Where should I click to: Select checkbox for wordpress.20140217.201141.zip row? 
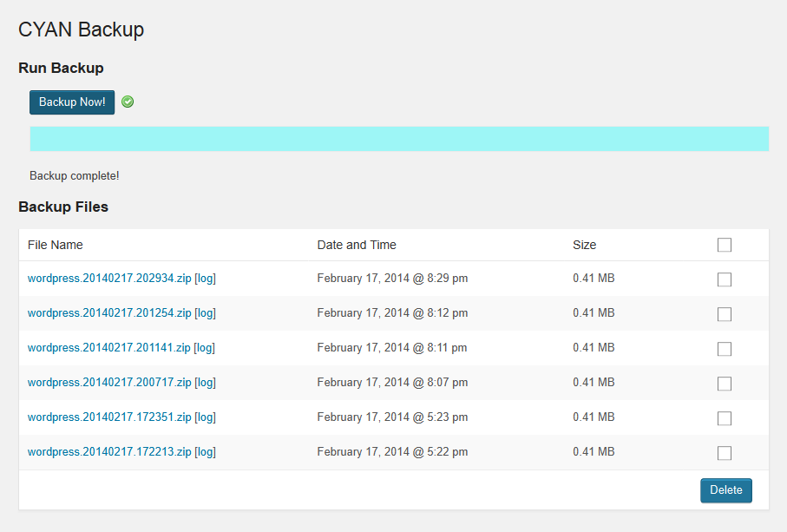(x=725, y=349)
